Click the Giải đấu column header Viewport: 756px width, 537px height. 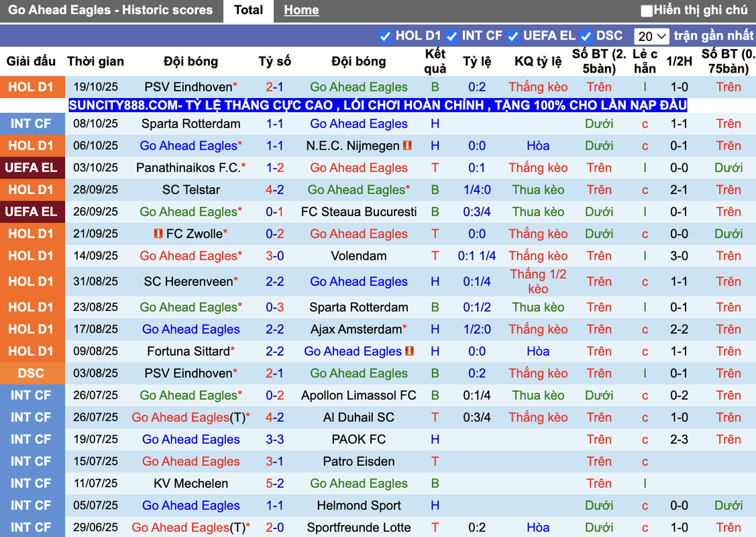coord(31,61)
